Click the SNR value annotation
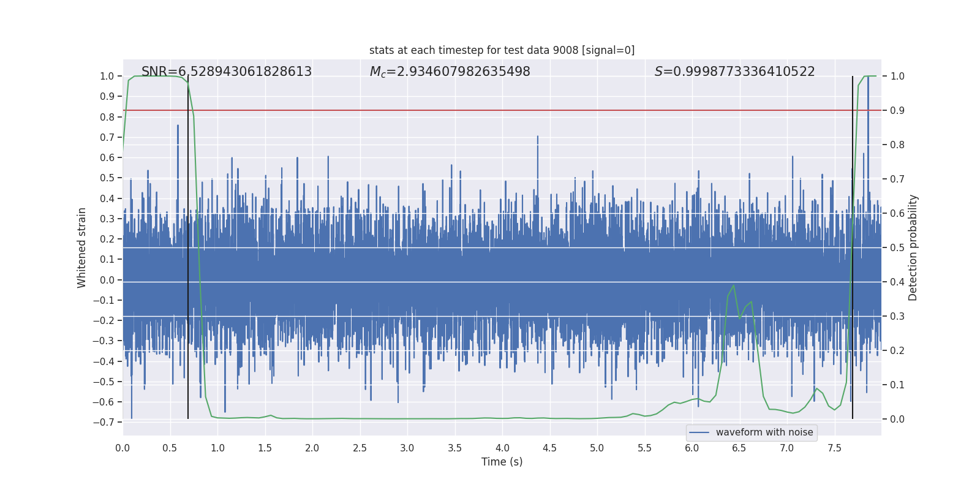 tap(226, 72)
